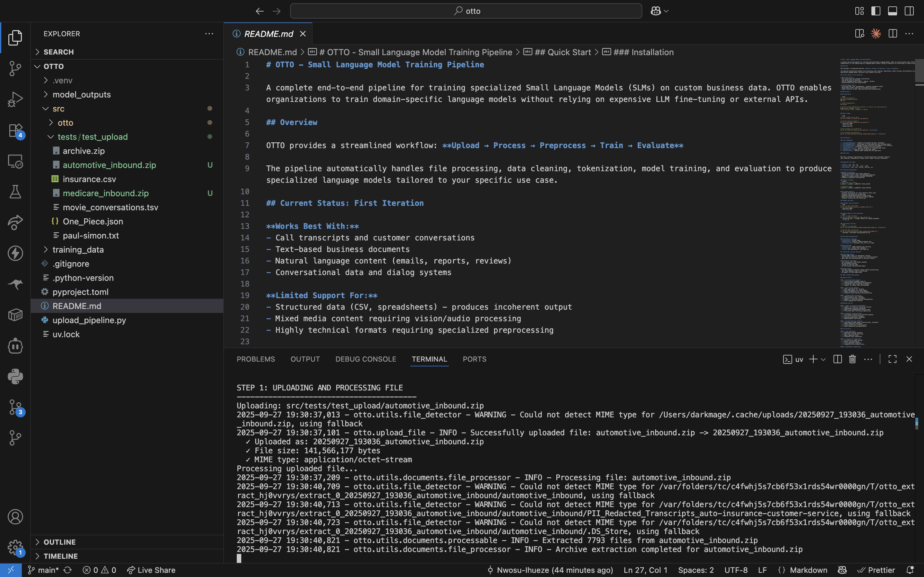
Task: Open the Testing beaker view
Action: (x=15, y=192)
